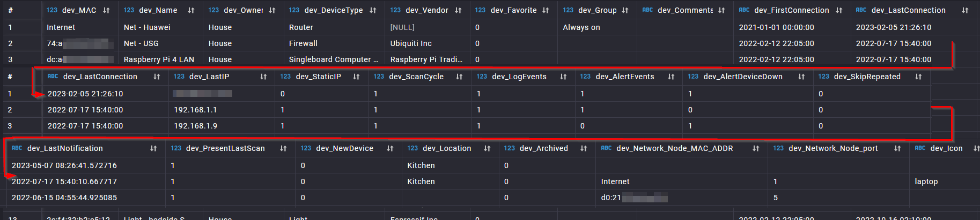Sort using dev_LastIP arrows icon
Screen dimensions: 980x220
coord(263,77)
